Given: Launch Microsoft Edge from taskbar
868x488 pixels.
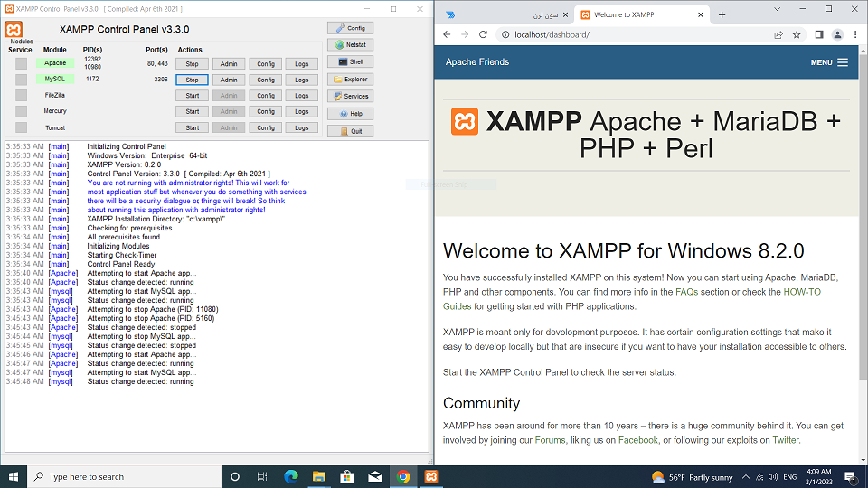Looking at the screenshot, I should pyautogui.click(x=290, y=476).
